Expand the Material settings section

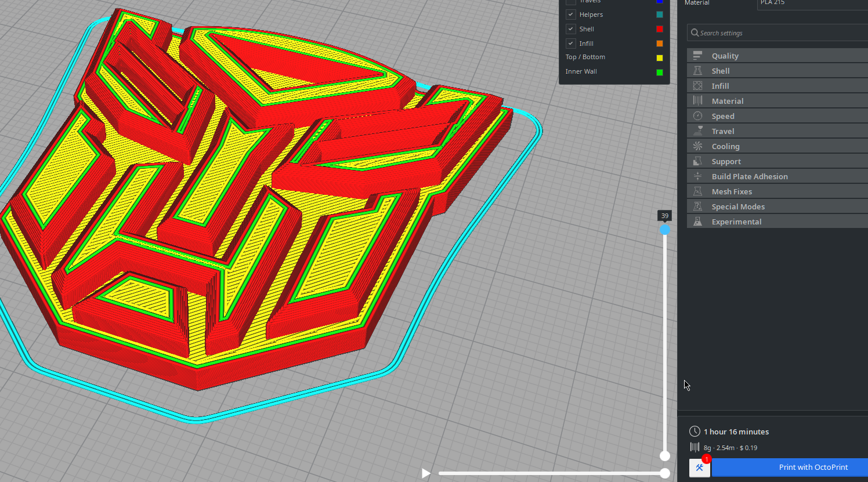click(777, 101)
